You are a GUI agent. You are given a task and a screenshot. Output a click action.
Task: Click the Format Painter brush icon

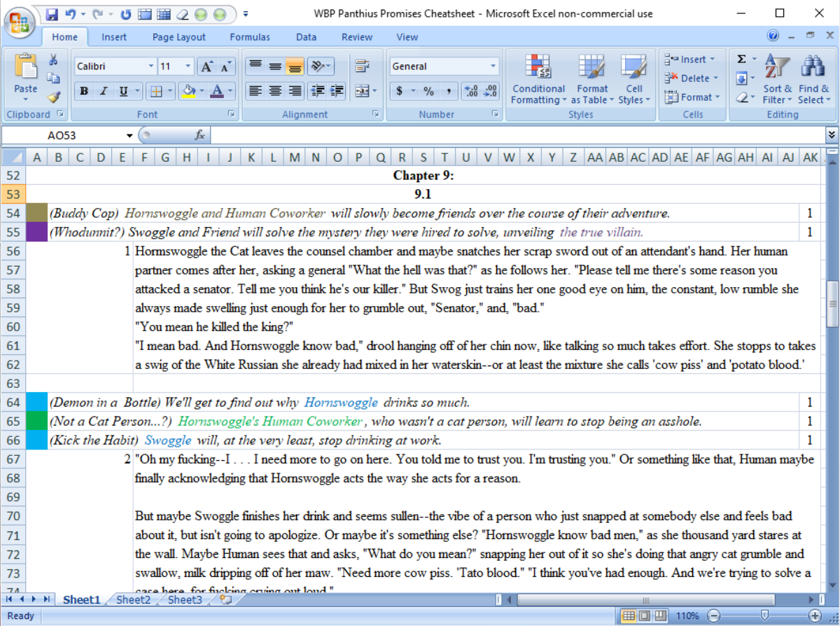tap(54, 97)
